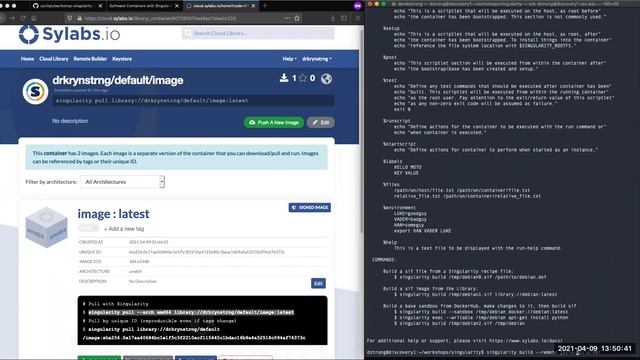Bookmark page with the address bar star

pos(297,18)
